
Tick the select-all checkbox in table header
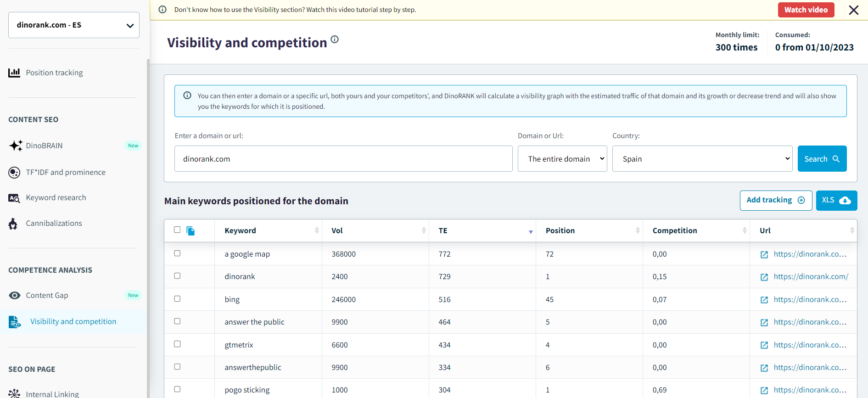point(177,230)
